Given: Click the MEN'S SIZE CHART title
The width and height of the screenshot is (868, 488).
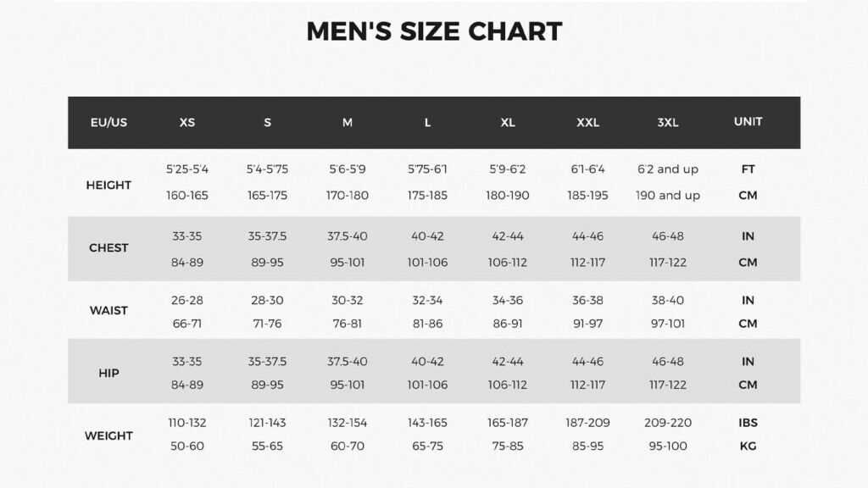Looking at the screenshot, I should pyautogui.click(x=434, y=31).
